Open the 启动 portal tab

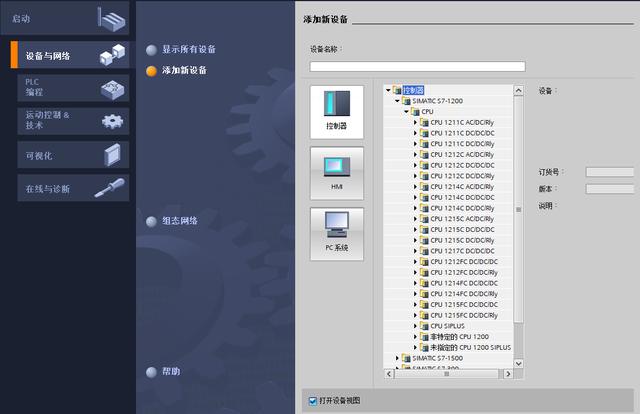65,18
